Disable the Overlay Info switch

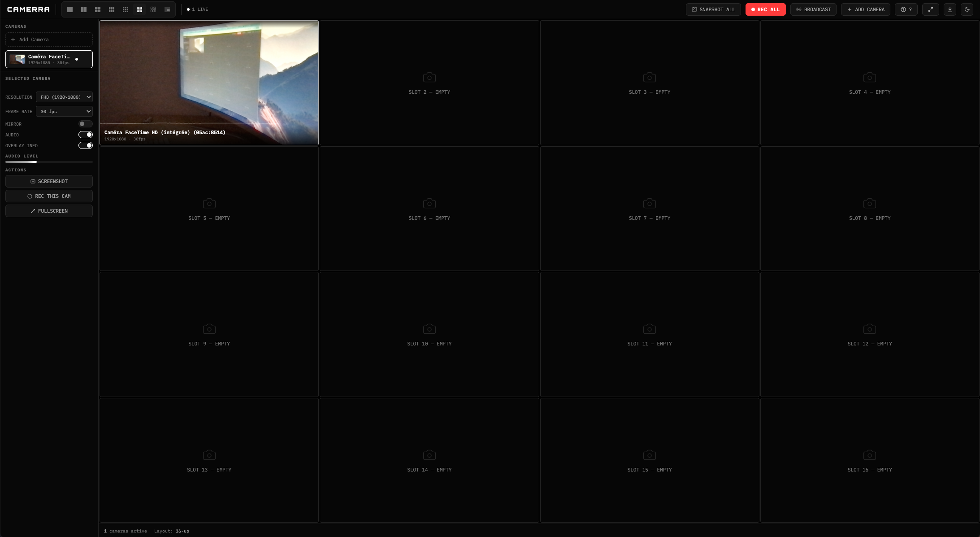coord(86,145)
